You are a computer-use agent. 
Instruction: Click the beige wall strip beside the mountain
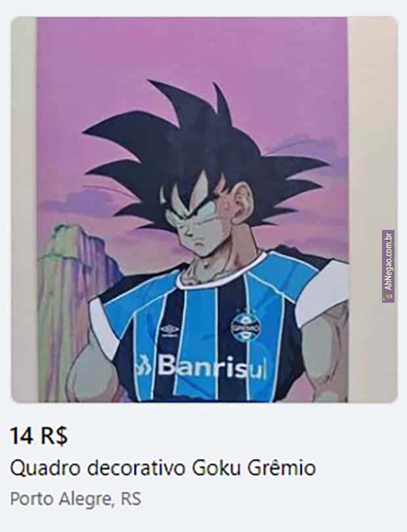click(x=24, y=210)
